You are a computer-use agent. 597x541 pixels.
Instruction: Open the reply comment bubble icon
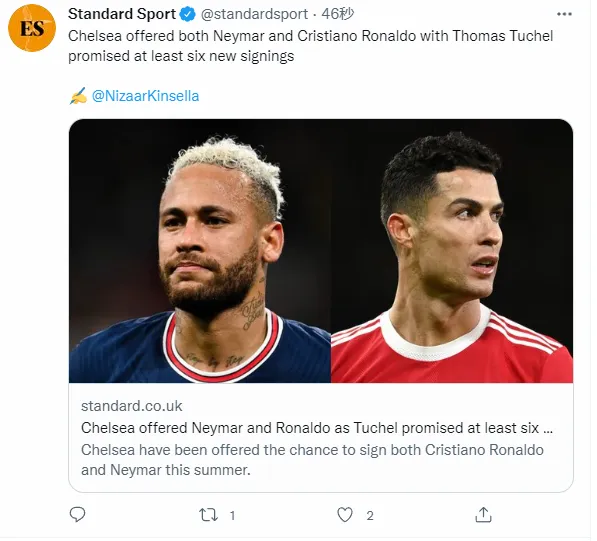[x=78, y=515]
